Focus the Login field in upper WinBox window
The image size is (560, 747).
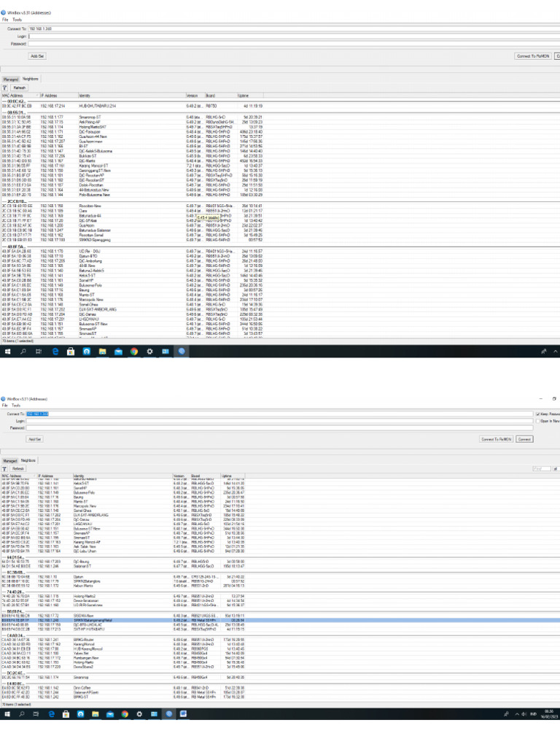pyautogui.click(x=294, y=36)
